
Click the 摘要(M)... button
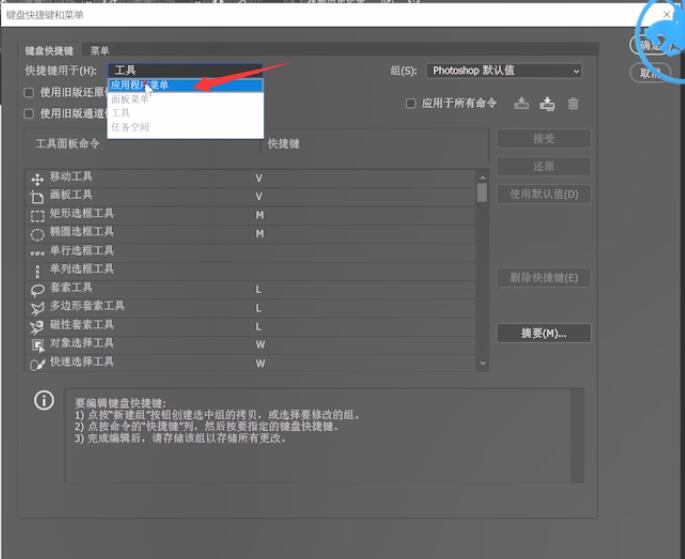[544, 333]
